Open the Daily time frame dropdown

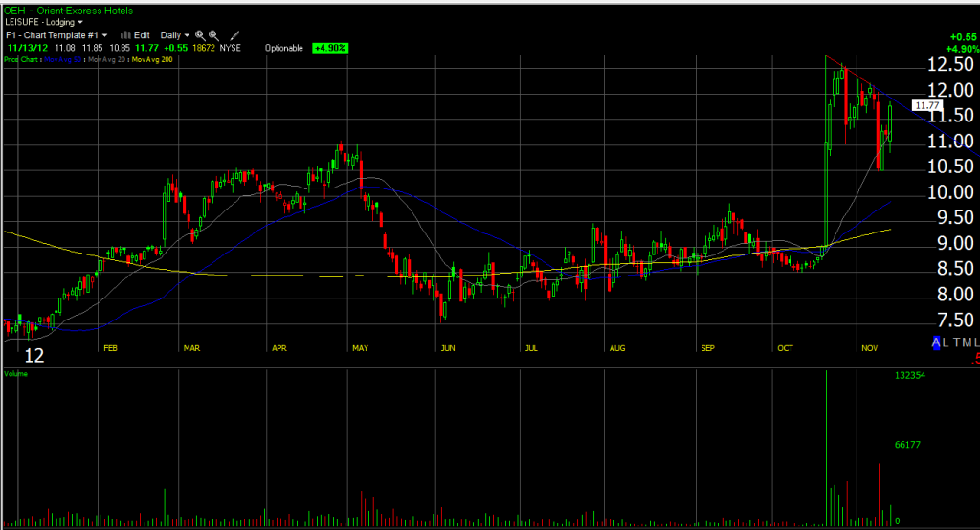pos(174,34)
